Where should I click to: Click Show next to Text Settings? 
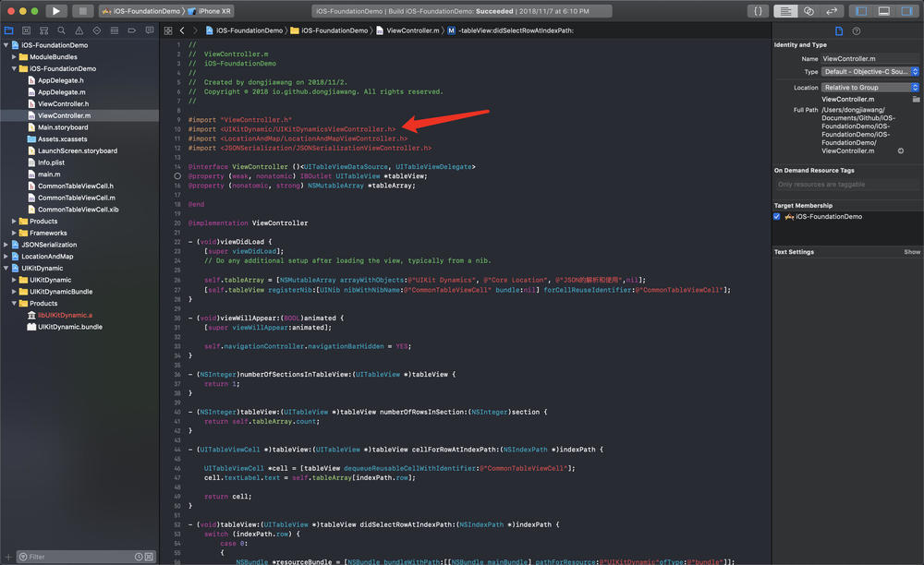pos(912,251)
